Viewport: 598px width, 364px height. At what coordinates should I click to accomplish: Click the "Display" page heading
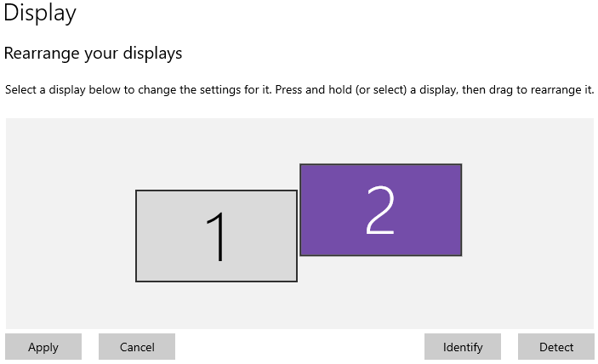pyautogui.click(x=40, y=14)
